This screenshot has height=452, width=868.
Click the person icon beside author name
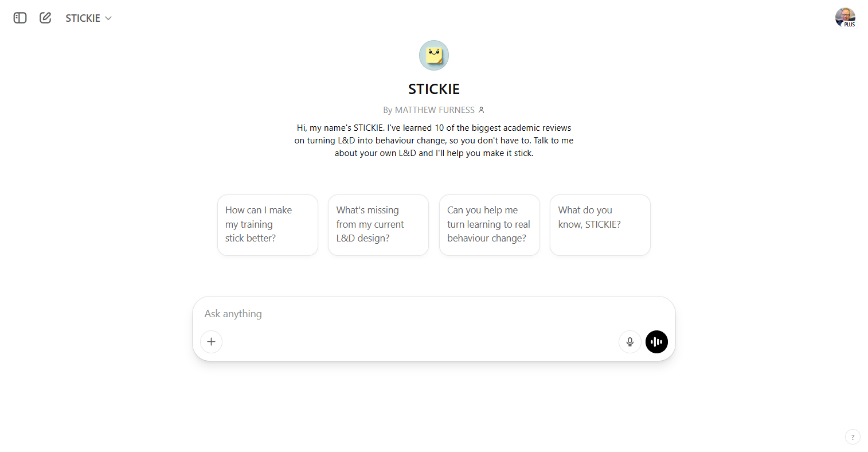tap(482, 110)
